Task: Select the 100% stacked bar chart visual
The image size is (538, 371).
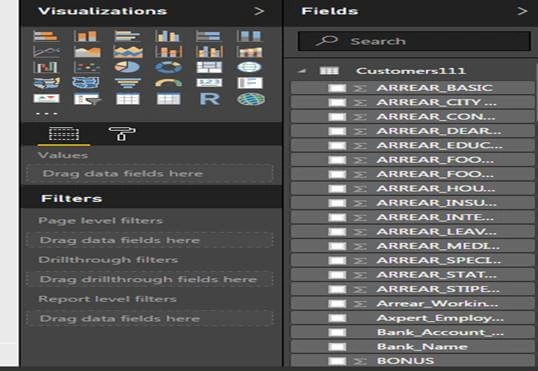Action: pos(209,36)
